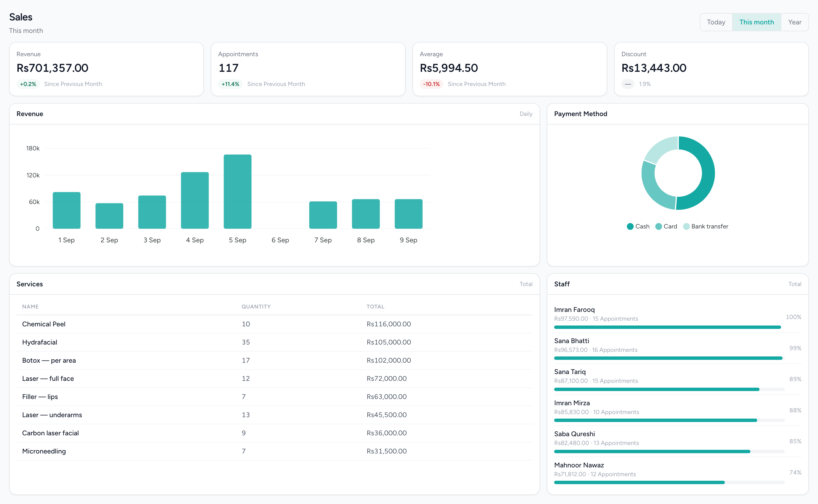Click the Average value Rs5,994.50

[x=449, y=68]
